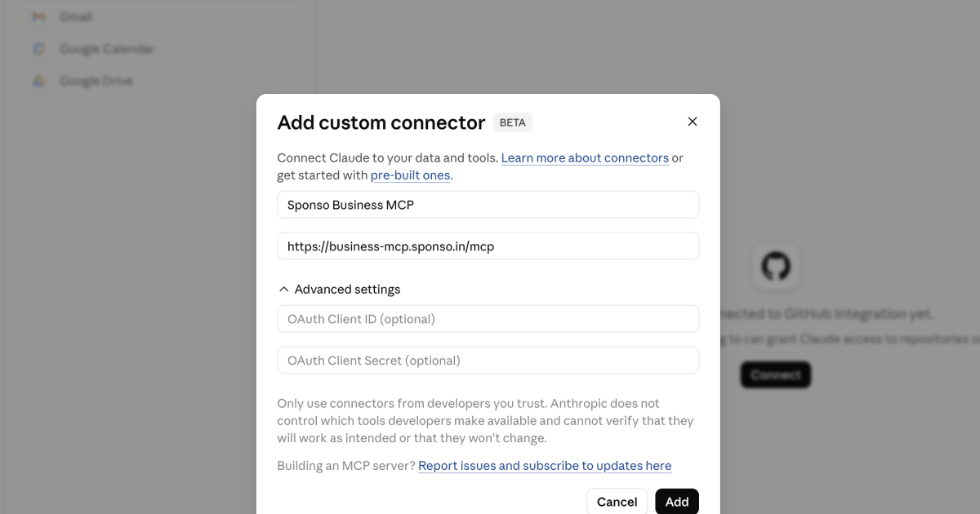
Task: Click the Add button
Action: click(677, 502)
